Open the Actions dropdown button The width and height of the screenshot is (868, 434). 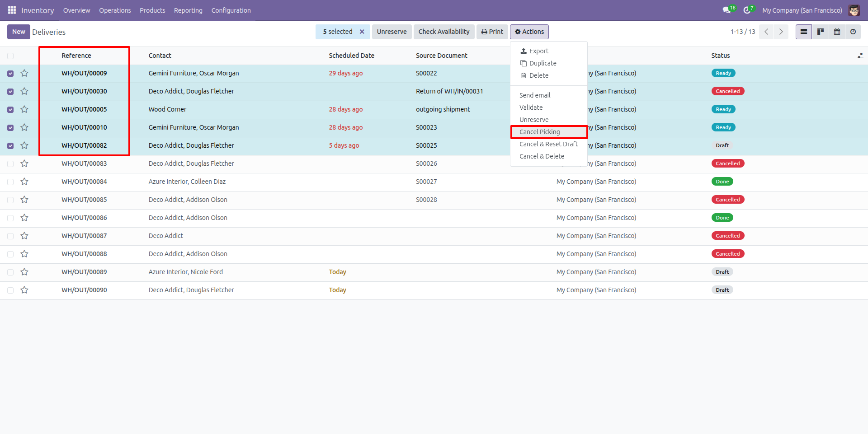[529, 32]
